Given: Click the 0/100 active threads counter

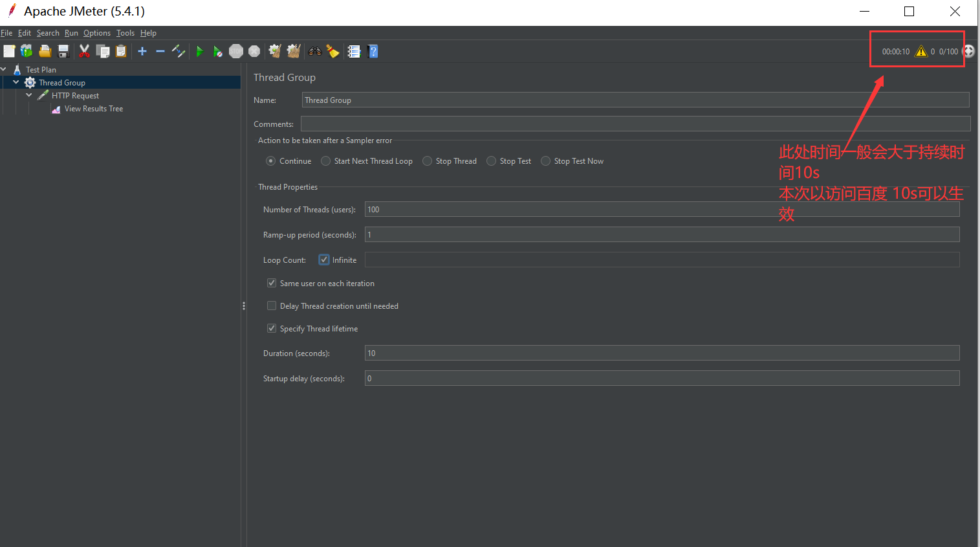Looking at the screenshot, I should [x=948, y=52].
